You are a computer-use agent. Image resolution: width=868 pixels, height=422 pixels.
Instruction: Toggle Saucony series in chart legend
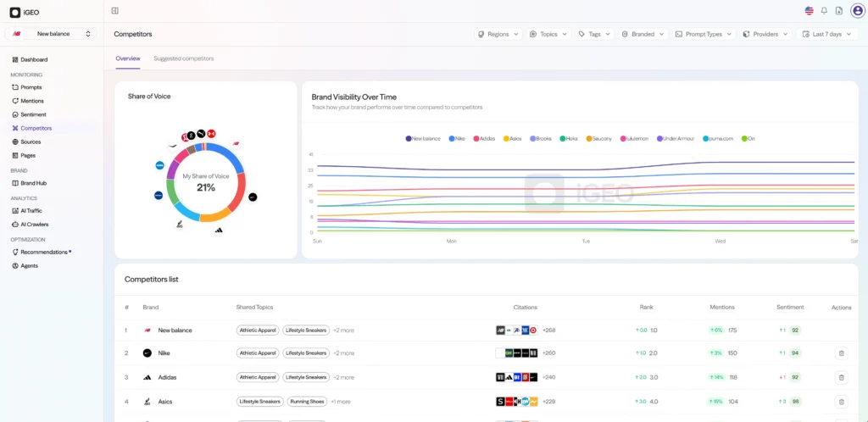[599, 139]
